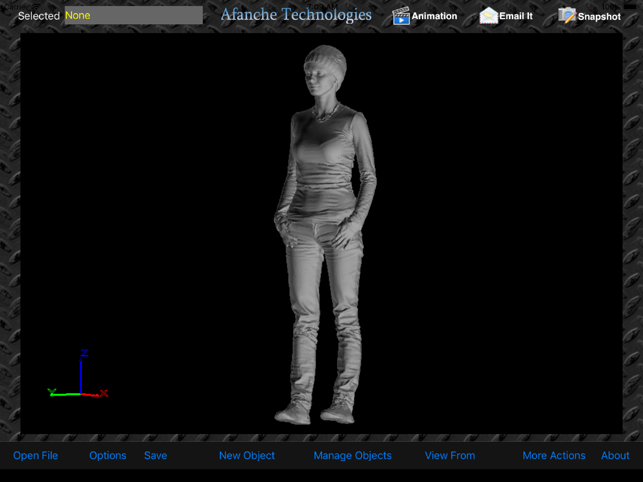Select the 3D woman model's head
The height and width of the screenshot is (482, 643).
click(325, 70)
